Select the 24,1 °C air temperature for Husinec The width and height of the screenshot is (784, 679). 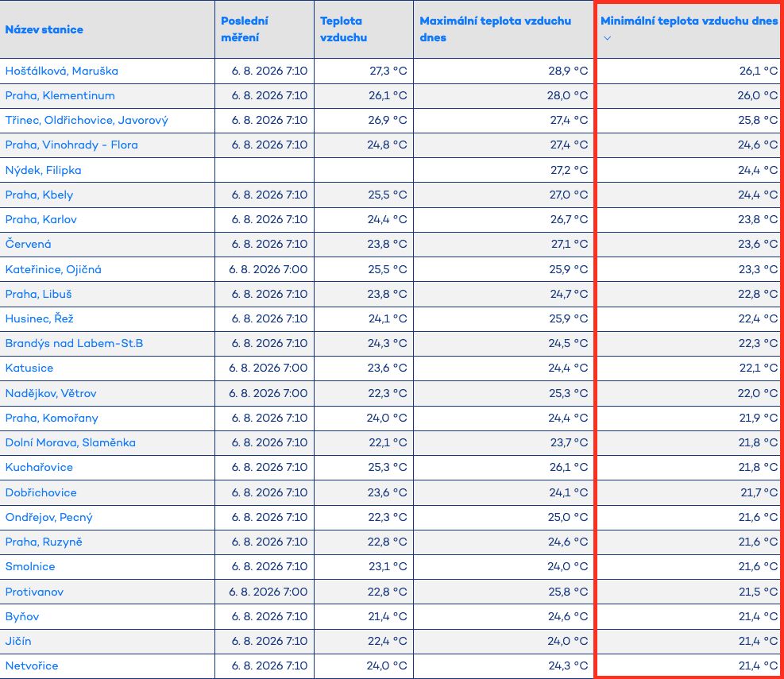click(388, 318)
